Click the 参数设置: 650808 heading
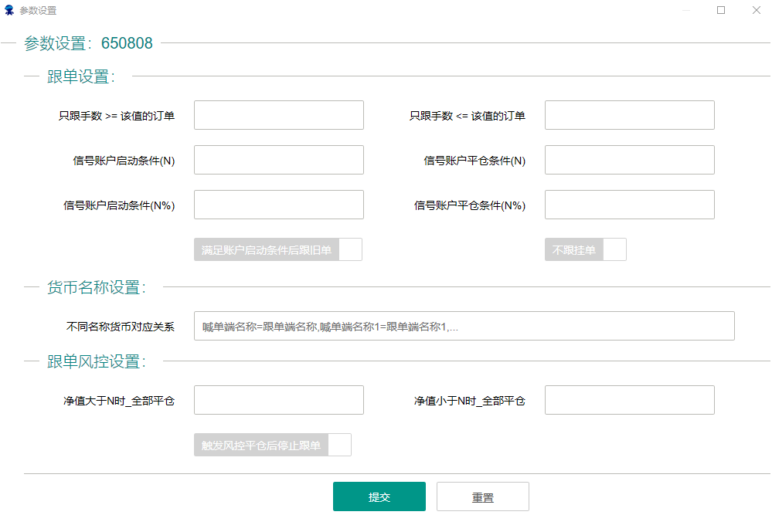 [88, 43]
